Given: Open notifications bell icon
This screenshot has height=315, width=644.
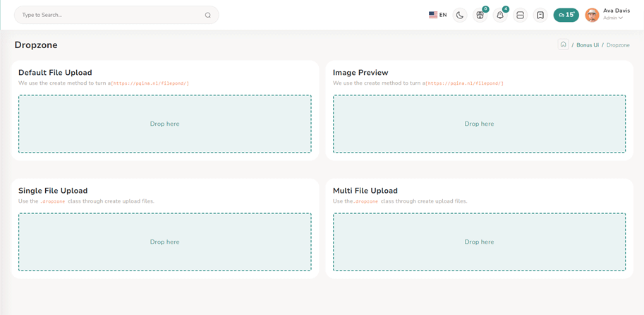Looking at the screenshot, I should point(500,15).
